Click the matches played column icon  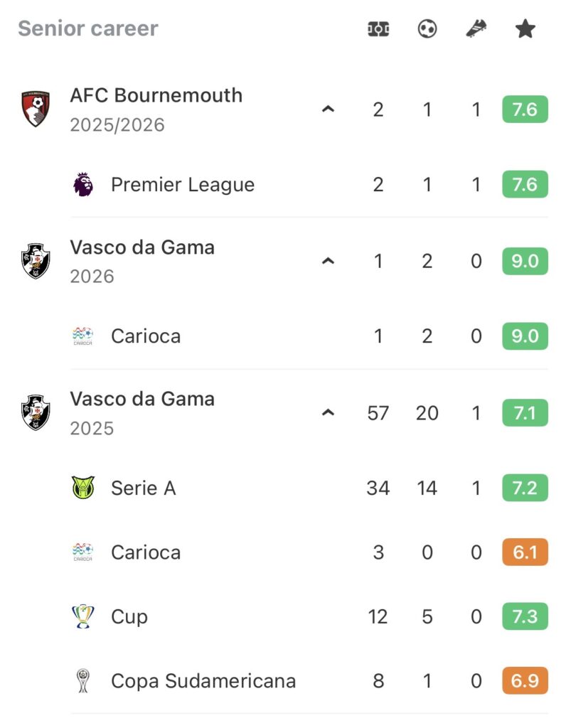[378, 29]
